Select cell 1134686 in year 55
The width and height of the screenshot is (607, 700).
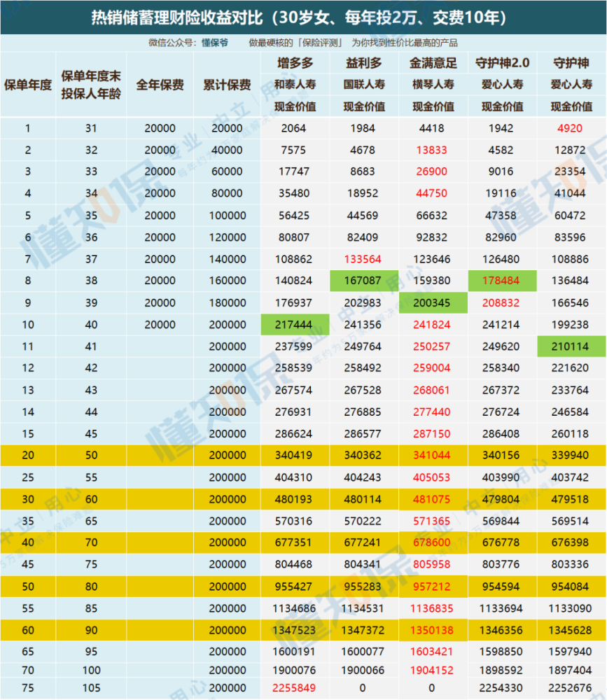294,608
